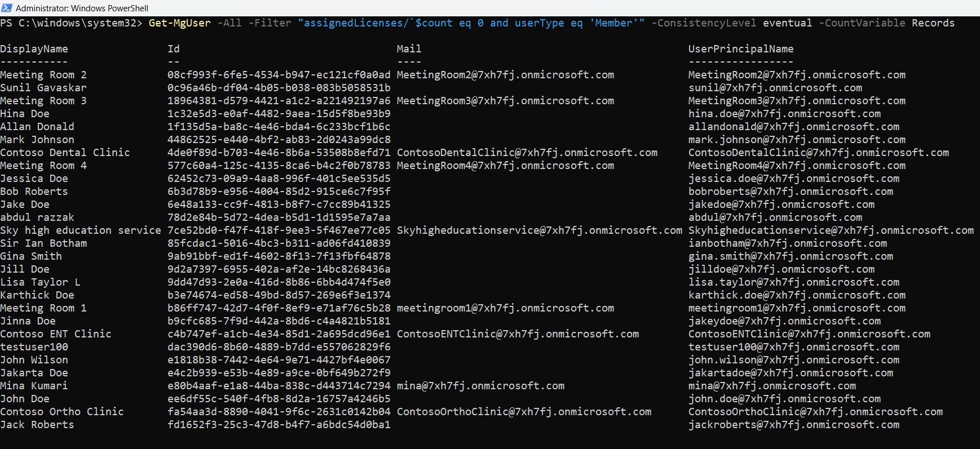Click the 'Gina Smith' display name
This screenshot has height=449, width=980.
point(31,256)
